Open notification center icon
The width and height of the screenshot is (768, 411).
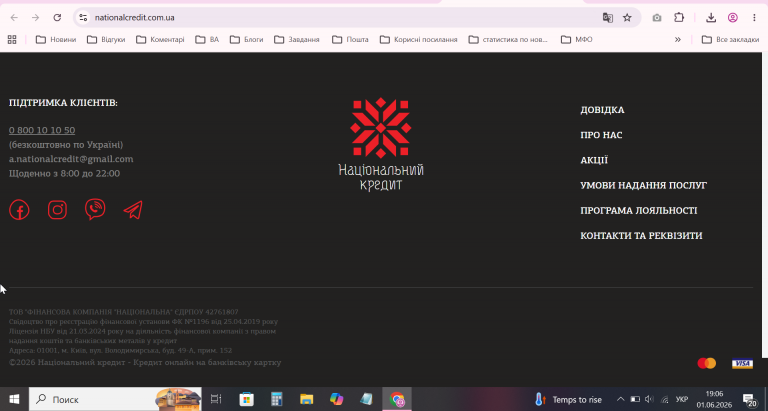pyautogui.click(x=749, y=400)
